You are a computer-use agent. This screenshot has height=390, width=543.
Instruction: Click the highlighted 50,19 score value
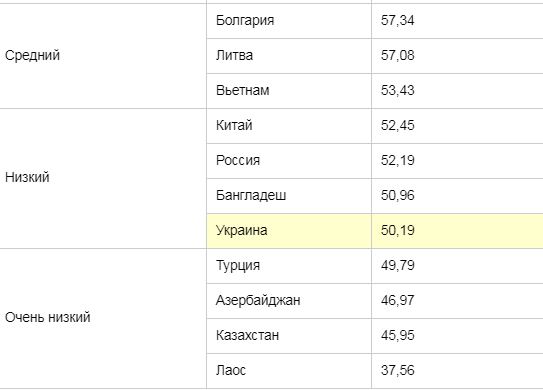pos(398,230)
